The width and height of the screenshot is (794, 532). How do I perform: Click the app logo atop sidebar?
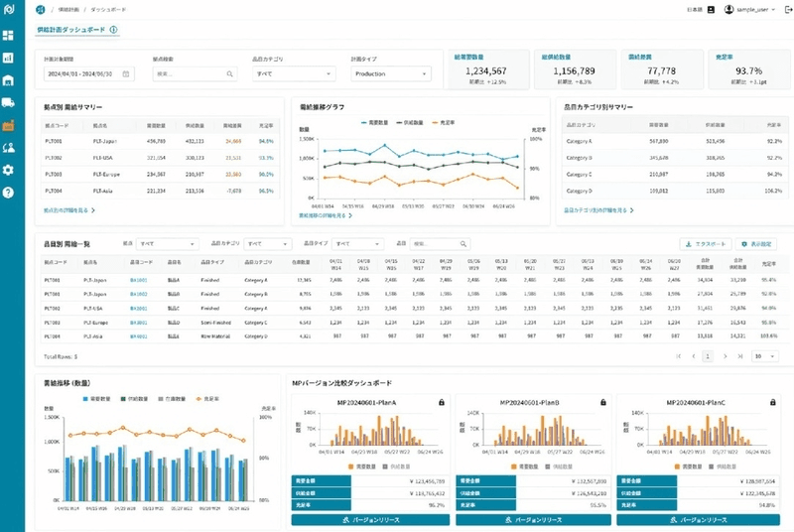click(9, 9)
